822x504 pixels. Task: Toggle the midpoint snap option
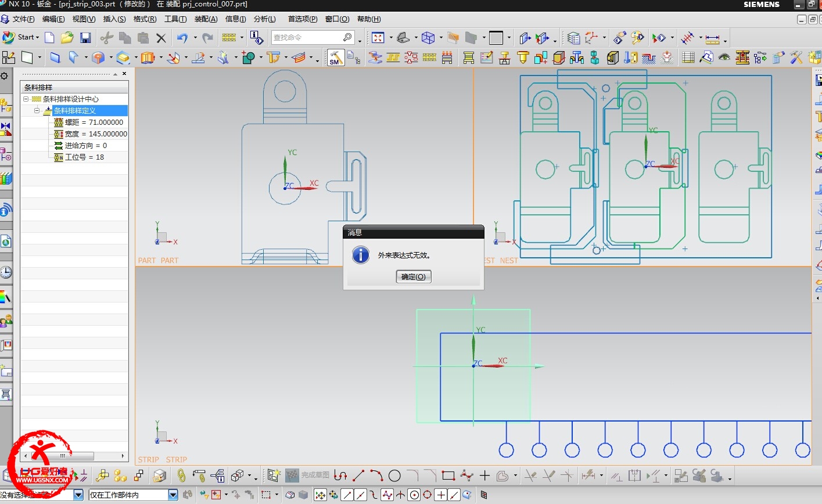[x=360, y=495]
